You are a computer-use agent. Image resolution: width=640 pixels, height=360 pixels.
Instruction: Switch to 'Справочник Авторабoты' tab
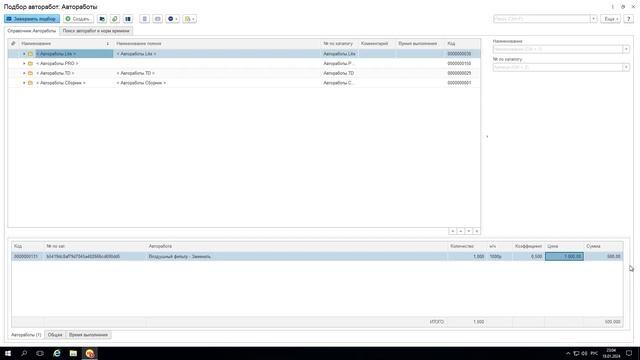click(x=32, y=31)
